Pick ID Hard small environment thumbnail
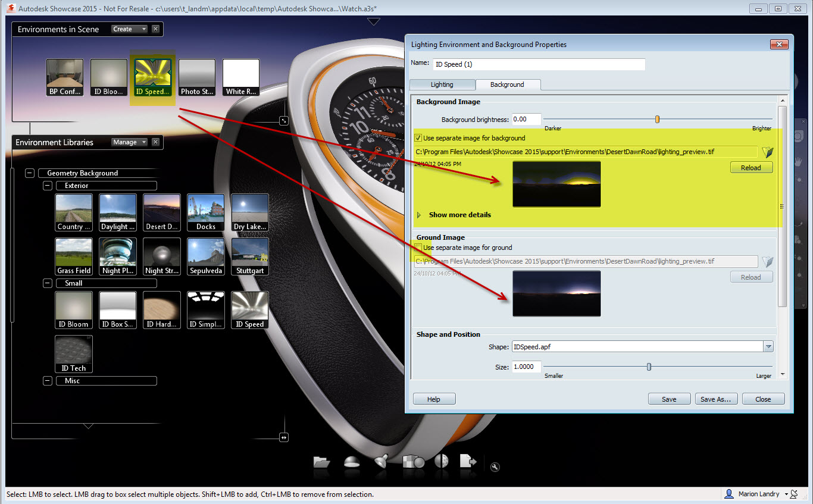813x504 pixels. 162,310
